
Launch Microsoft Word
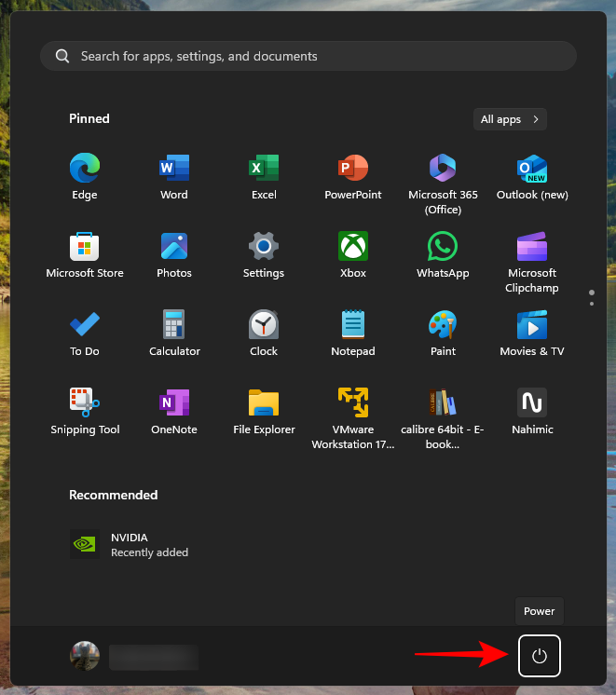pos(174,170)
